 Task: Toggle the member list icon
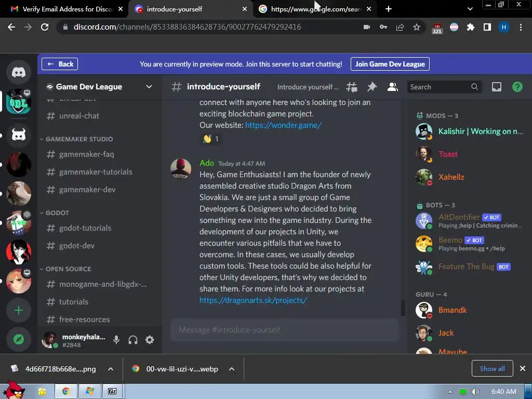pyautogui.click(x=393, y=87)
